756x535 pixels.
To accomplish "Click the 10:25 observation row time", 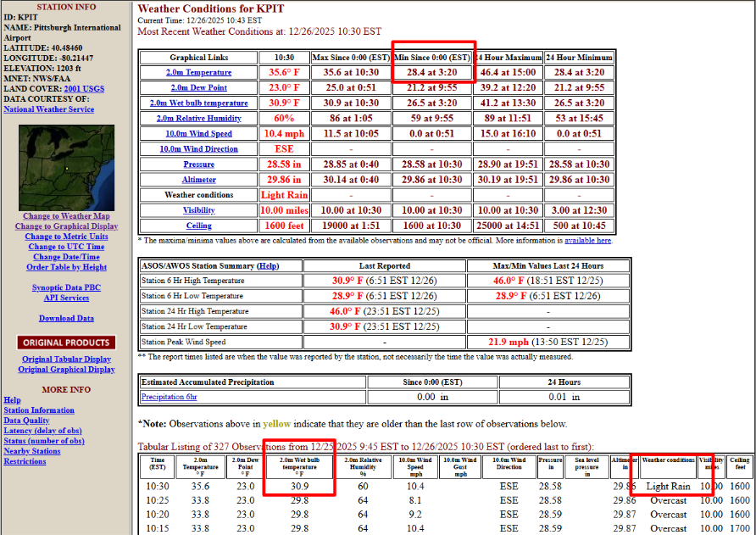I will pyautogui.click(x=157, y=501).
